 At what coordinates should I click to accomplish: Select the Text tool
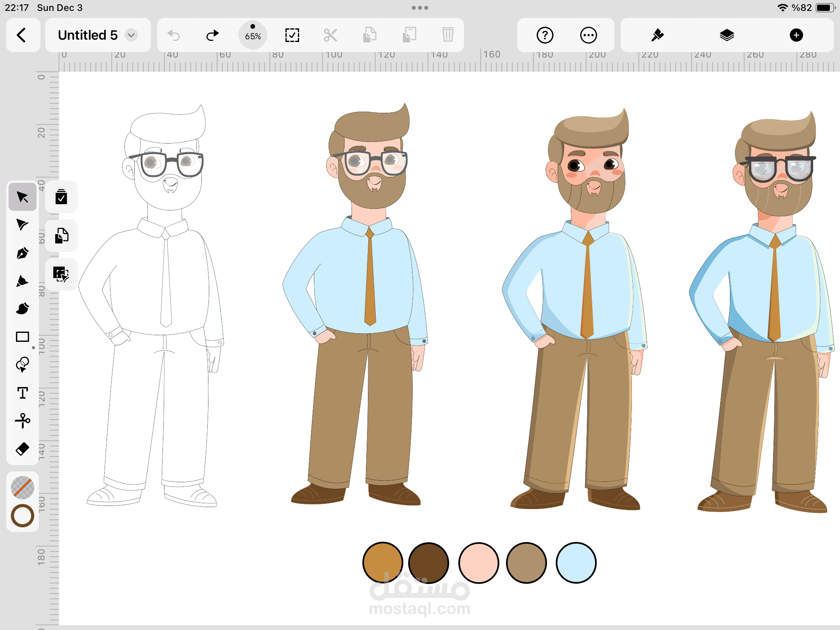pyautogui.click(x=23, y=393)
